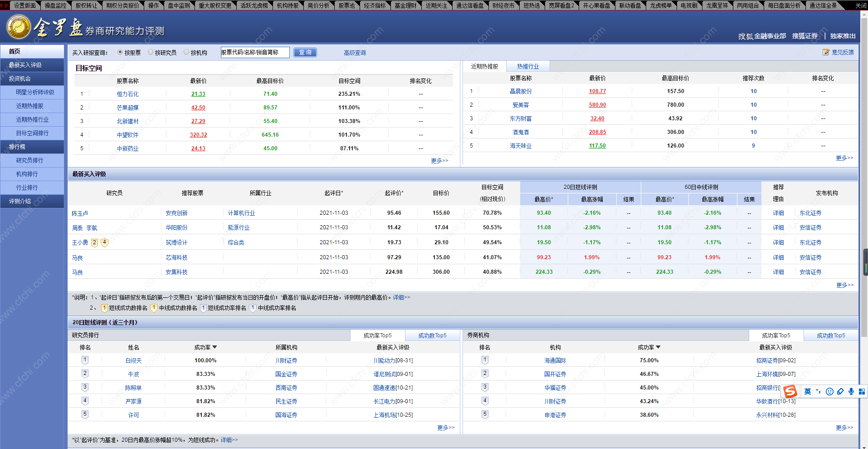This screenshot has height=449, width=868.
Task: Expand 更多>> under 券商机构 table
Action: [x=844, y=428]
